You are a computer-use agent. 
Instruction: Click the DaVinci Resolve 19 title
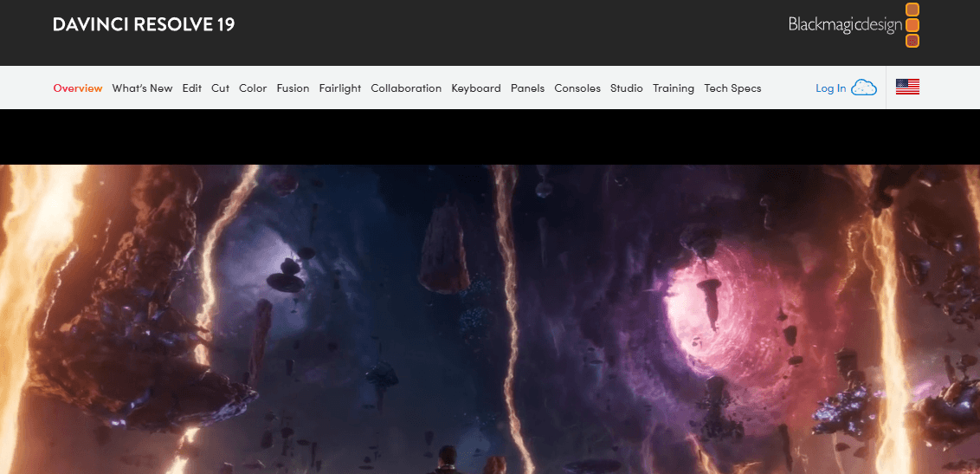pos(144,24)
